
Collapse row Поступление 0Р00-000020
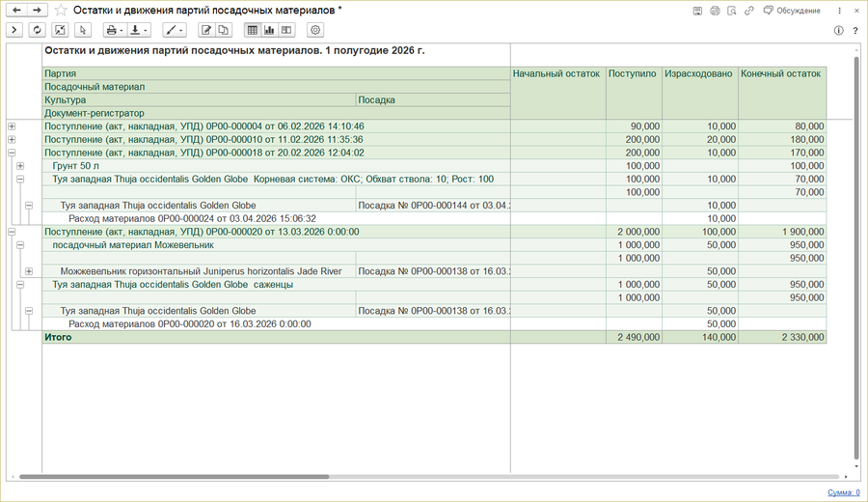click(12, 232)
